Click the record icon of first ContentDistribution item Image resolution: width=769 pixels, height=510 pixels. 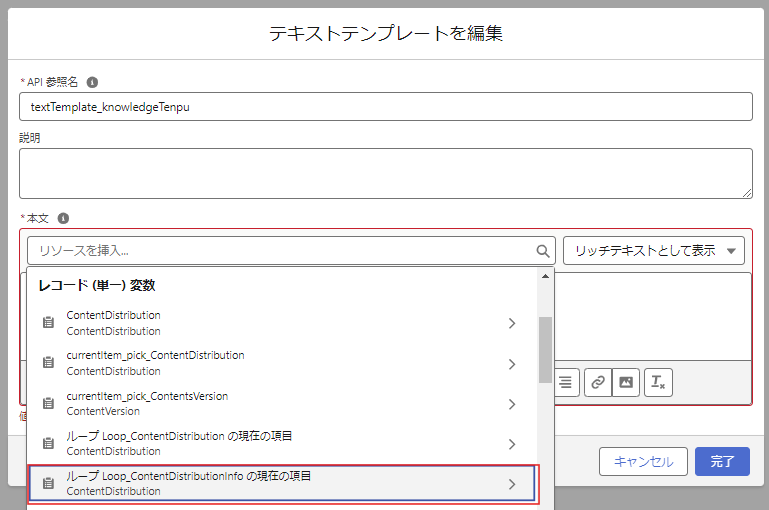pos(48,323)
